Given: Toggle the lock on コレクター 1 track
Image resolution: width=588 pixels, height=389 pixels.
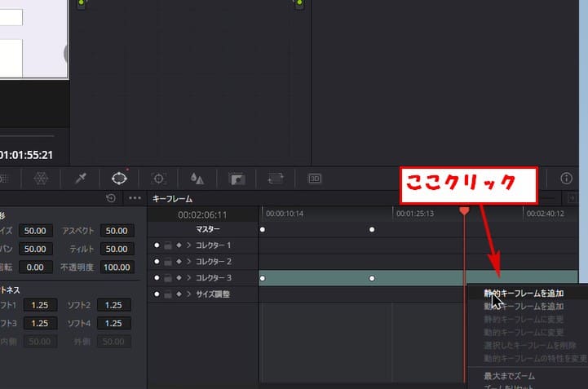Looking at the screenshot, I should click(x=167, y=245).
